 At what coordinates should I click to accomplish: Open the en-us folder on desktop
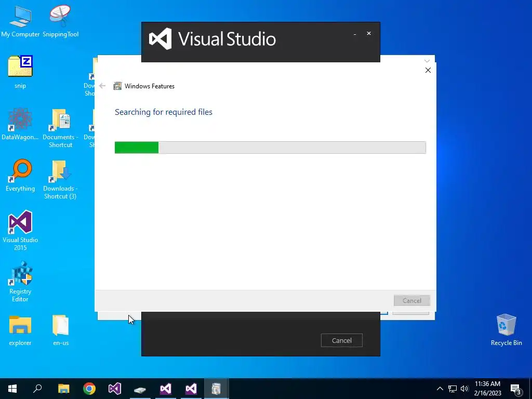click(61, 330)
